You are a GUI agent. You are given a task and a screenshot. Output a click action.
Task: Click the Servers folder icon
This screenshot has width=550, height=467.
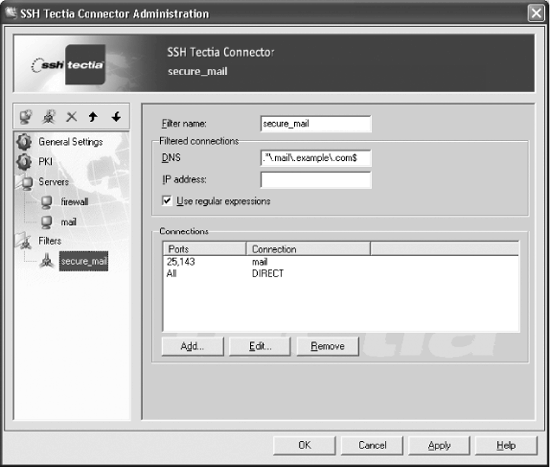pyautogui.click(x=24, y=182)
